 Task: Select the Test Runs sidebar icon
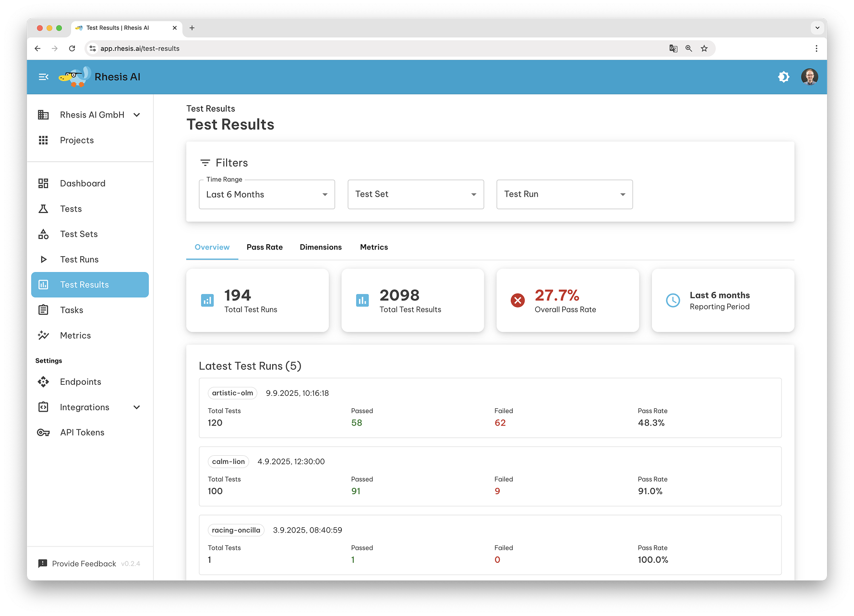click(x=43, y=259)
